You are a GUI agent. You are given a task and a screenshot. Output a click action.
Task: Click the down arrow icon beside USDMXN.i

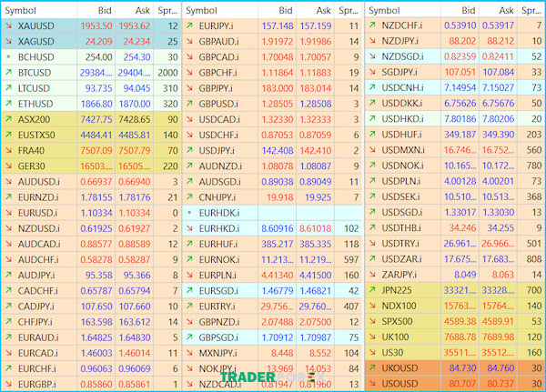(372, 150)
